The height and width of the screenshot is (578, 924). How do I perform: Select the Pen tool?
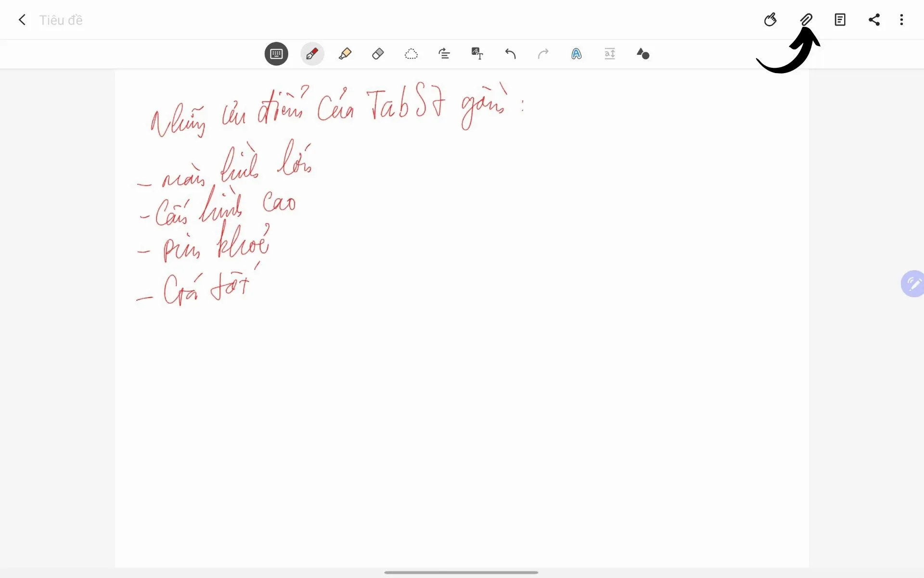312,53
